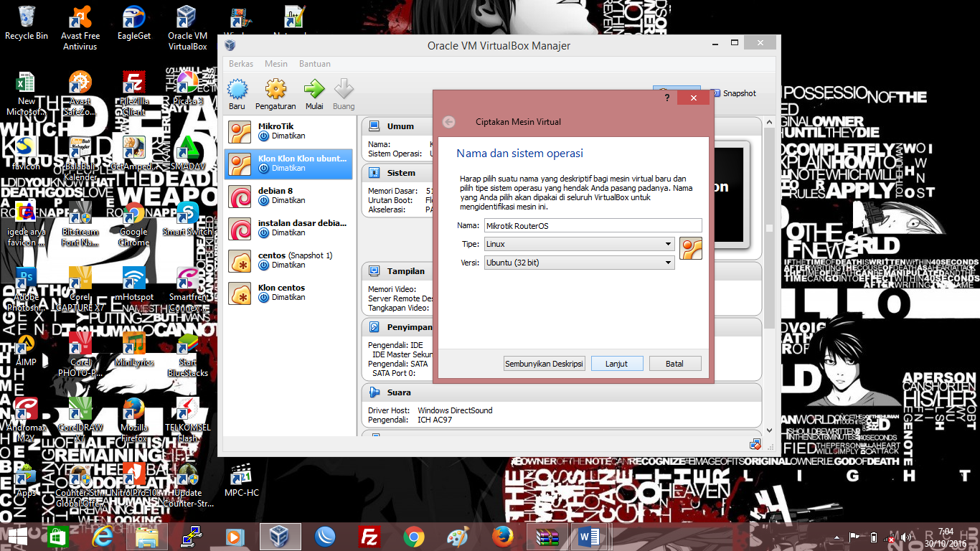Open Nitro Pro 10 desktop shortcut

[134, 480]
